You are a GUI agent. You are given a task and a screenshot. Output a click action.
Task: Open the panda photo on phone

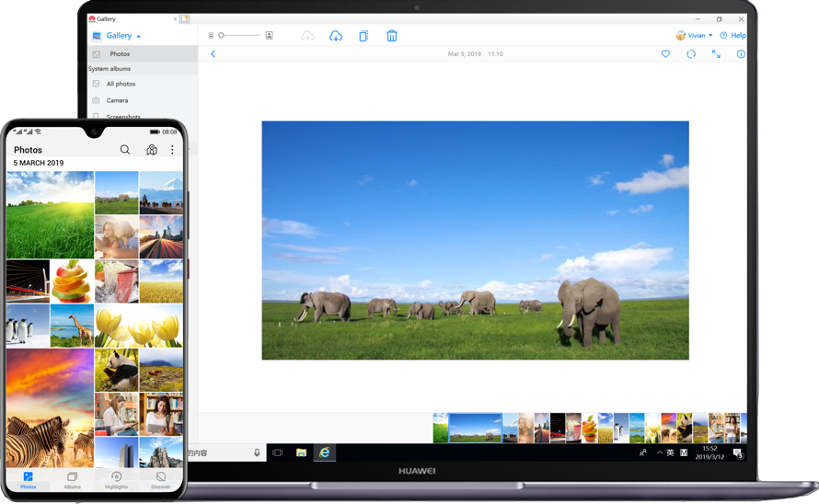pos(117,370)
